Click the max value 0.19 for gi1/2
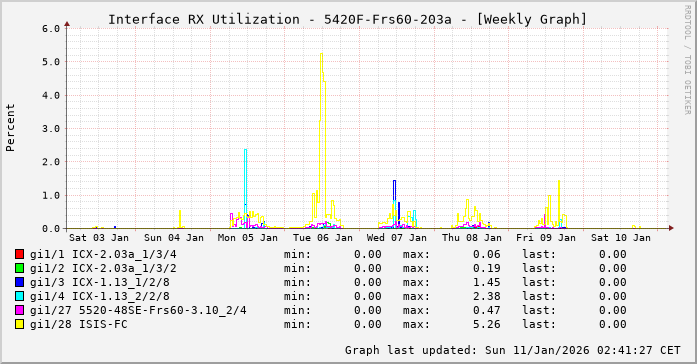Viewport: 697px width, 364px height. 486,268
